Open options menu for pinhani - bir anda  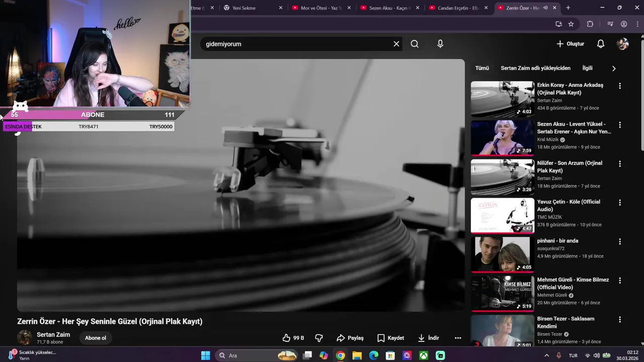tap(620, 242)
